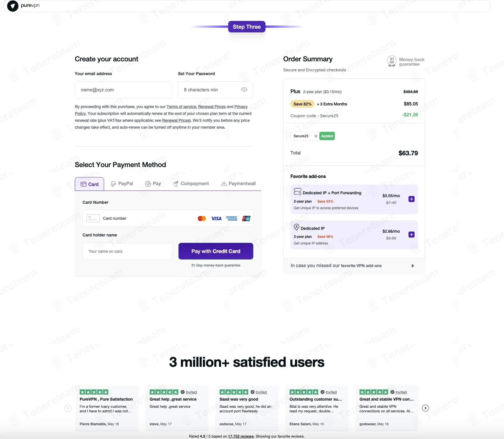
Task: Click verified check icon on godawser's review
Action: tap(392, 392)
